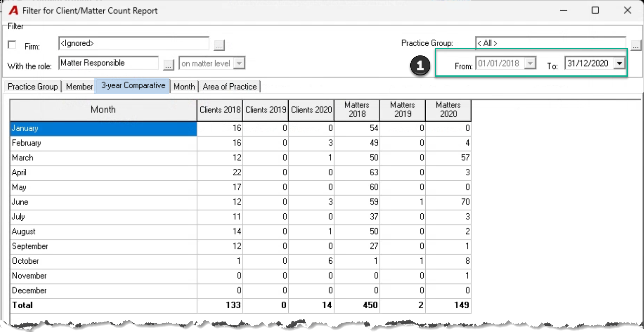This screenshot has height=332, width=644.
Task: Select the March row
Action: click(x=241, y=158)
